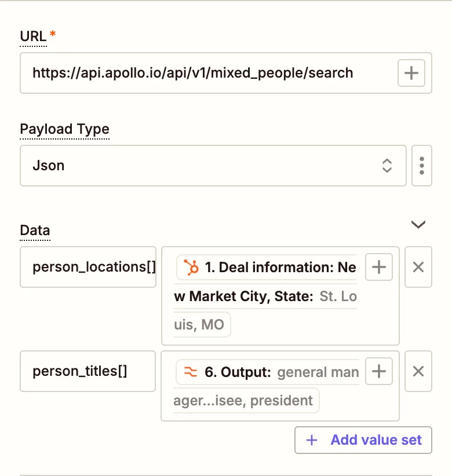Click the 'ager...isee, president' pill fragment
Image resolution: width=452 pixels, height=476 pixels.
pos(246,400)
